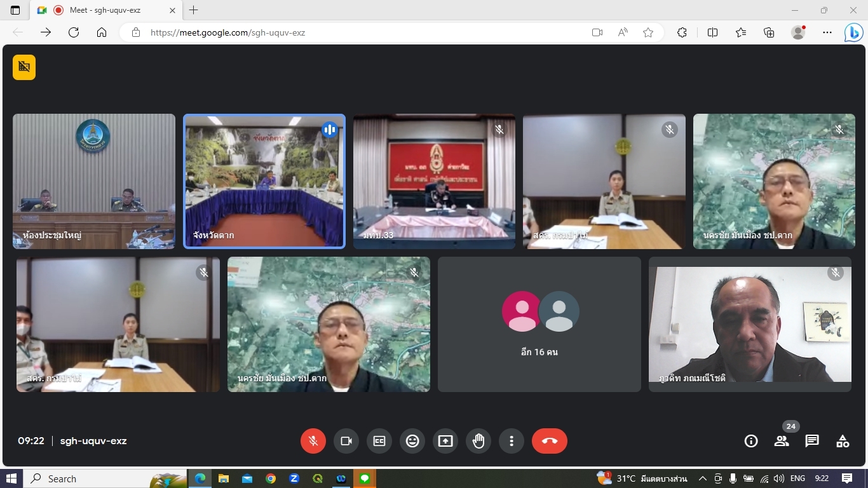Add this page to favorites star
This screenshot has width=868, height=488.
coord(648,32)
